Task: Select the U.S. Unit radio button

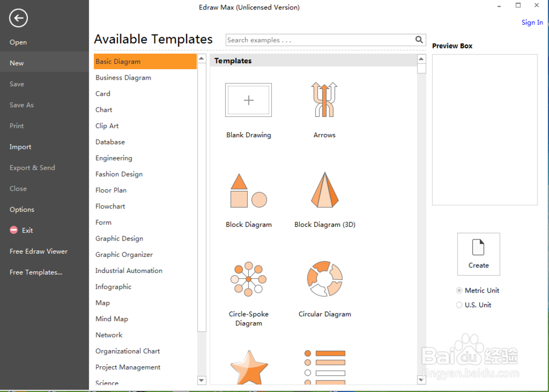Action: pos(459,305)
